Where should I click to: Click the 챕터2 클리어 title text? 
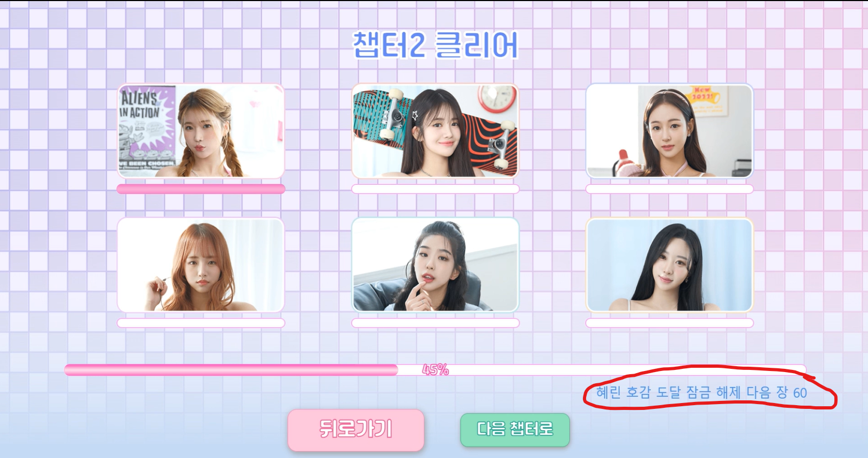[435, 45]
